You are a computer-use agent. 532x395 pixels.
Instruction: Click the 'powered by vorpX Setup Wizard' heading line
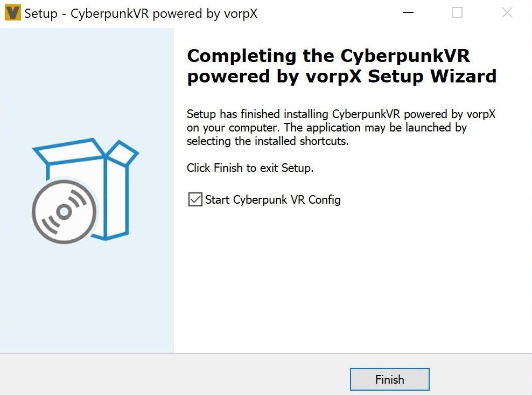click(x=341, y=77)
